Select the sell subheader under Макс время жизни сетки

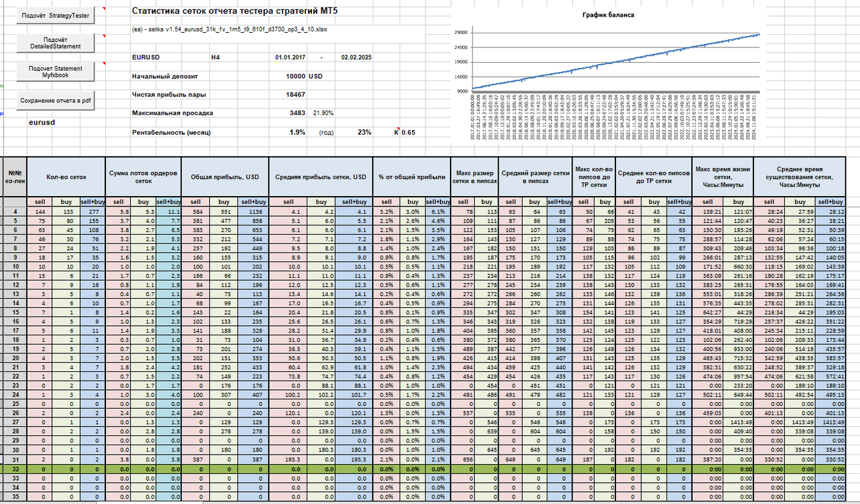tap(707, 201)
